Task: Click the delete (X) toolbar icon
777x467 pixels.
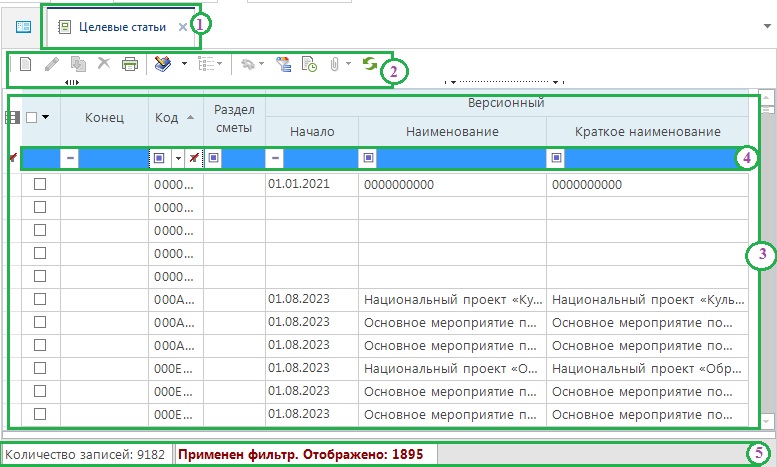Action: pos(104,65)
